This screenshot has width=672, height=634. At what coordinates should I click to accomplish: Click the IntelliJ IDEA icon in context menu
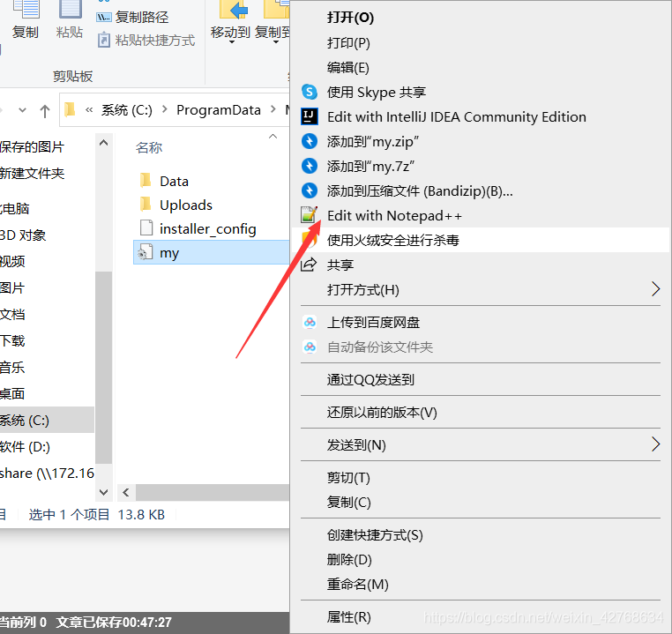310,116
